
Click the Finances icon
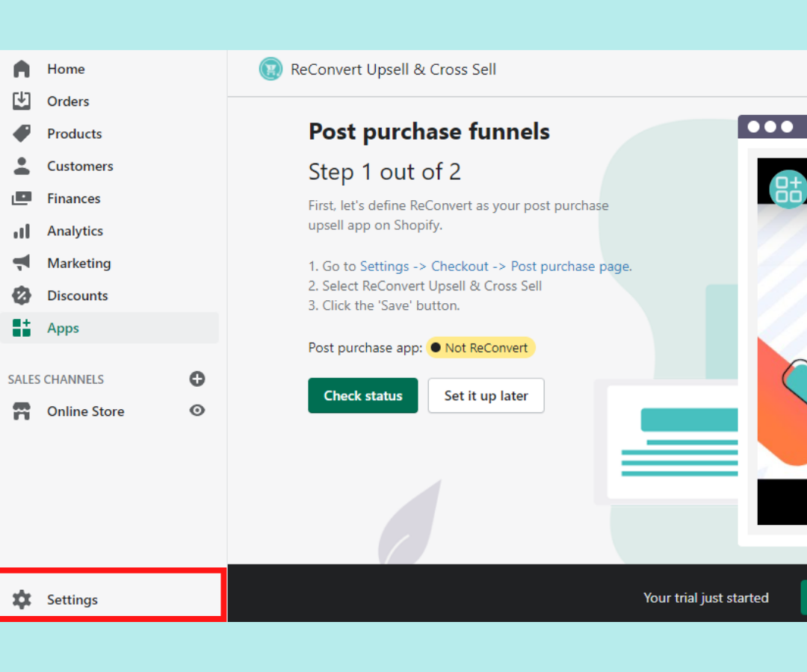point(22,199)
